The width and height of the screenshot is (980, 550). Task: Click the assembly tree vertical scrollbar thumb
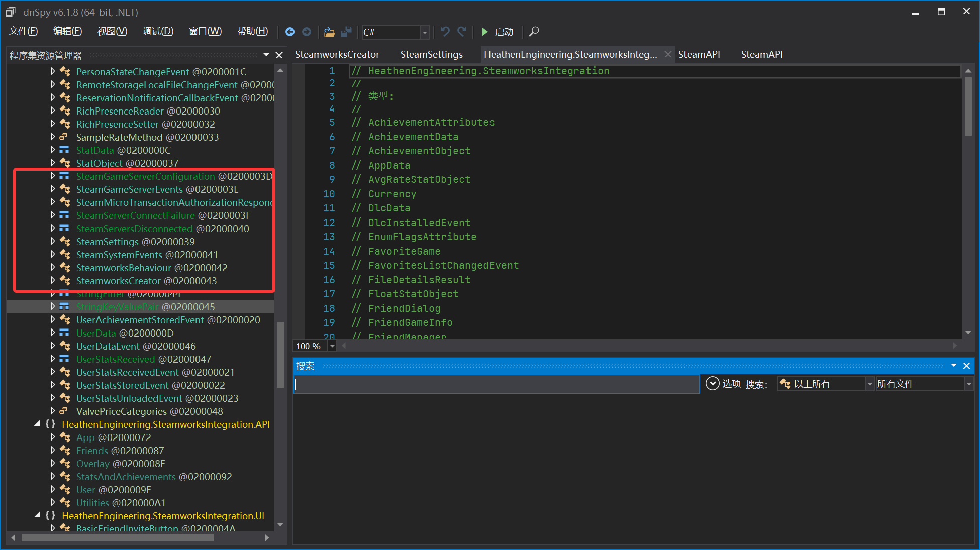280,355
